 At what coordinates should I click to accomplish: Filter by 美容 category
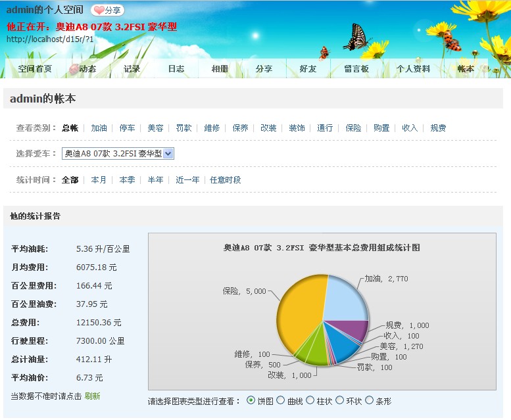155,128
